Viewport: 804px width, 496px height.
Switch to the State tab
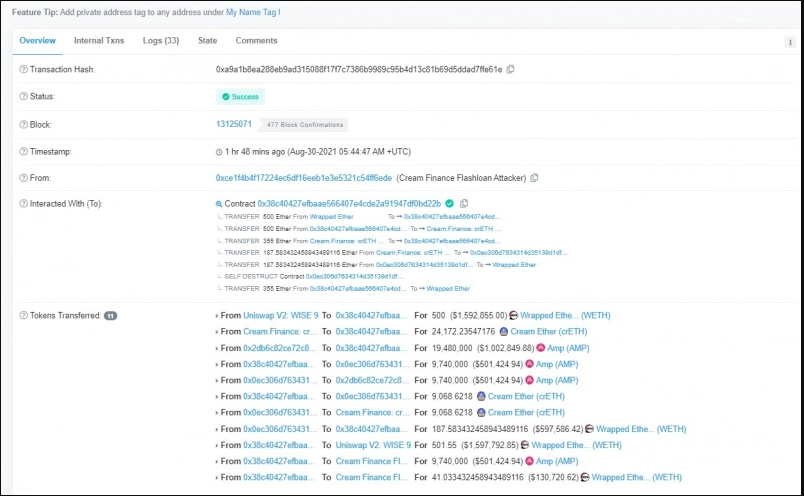(208, 41)
